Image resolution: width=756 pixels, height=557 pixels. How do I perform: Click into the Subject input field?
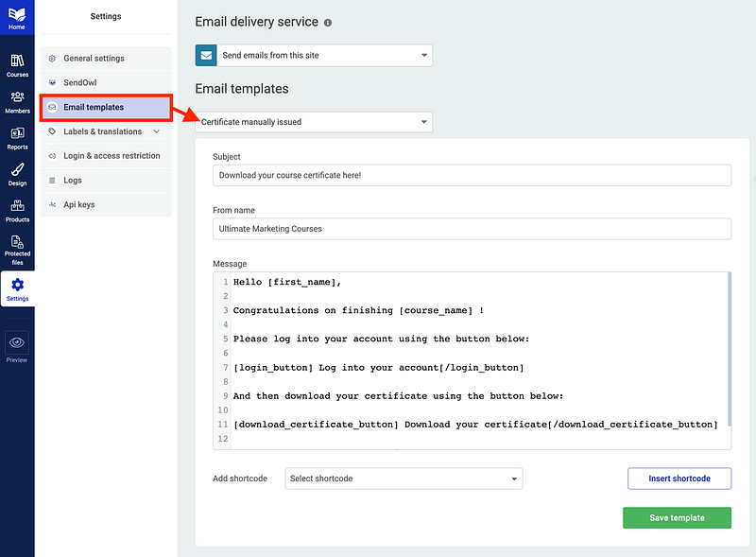point(472,175)
